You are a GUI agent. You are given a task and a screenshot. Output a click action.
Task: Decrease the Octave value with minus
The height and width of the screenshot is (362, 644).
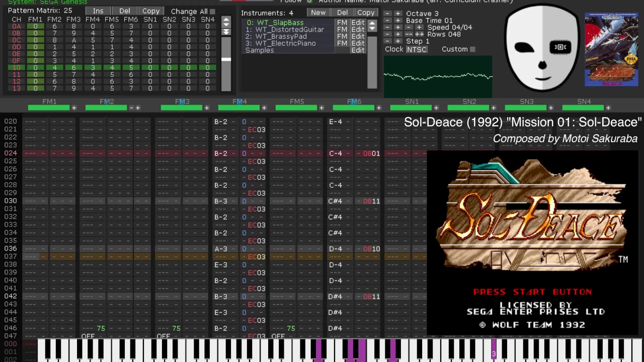387,14
